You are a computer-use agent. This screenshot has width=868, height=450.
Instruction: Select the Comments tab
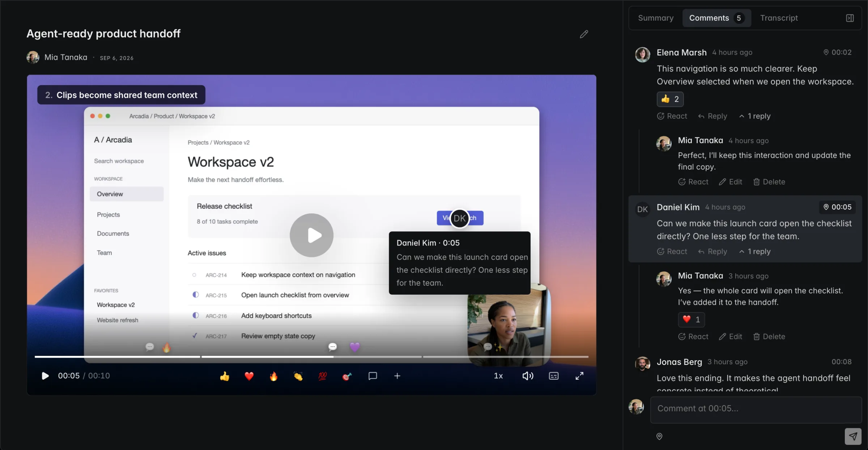tap(716, 18)
